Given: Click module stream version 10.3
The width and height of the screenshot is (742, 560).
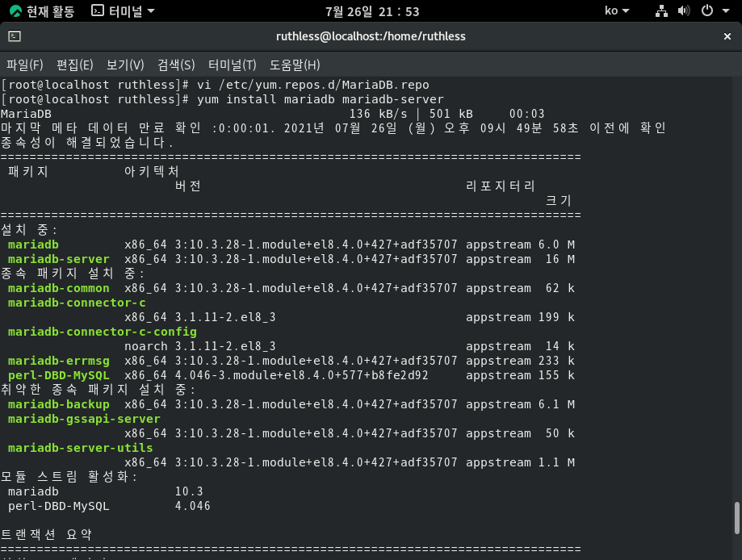Looking at the screenshot, I should pyautogui.click(x=189, y=491).
